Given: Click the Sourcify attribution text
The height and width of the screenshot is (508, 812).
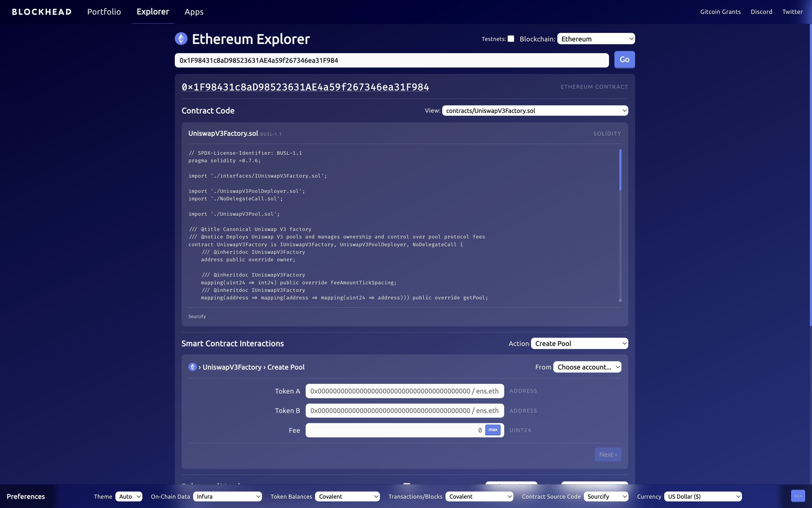Looking at the screenshot, I should (197, 317).
